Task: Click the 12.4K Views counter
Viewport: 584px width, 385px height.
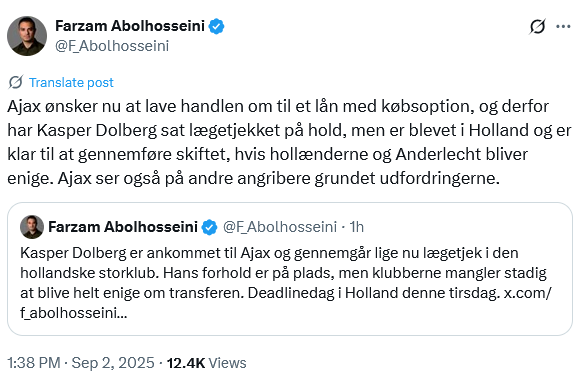Action: (x=206, y=363)
